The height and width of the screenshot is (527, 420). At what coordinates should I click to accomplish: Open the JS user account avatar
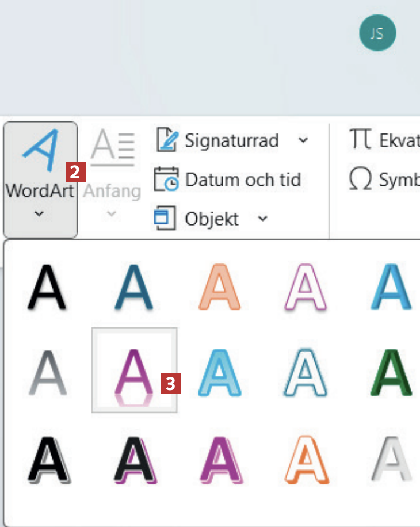pyautogui.click(x=377, y=33)
